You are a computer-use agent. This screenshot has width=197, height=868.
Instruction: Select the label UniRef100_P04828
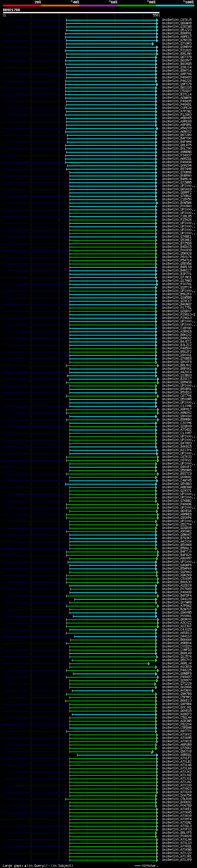click(177, 836)
